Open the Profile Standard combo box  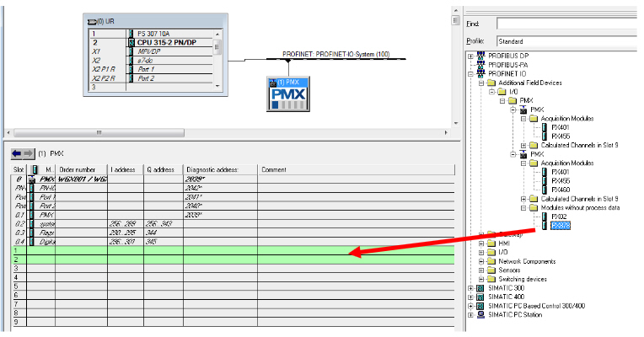click(x=567, y=41)
